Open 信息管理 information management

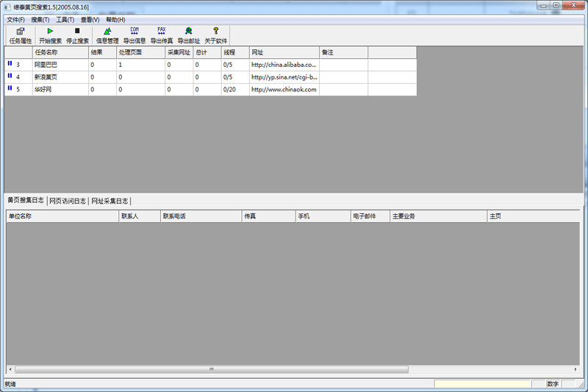coord(107,35)
